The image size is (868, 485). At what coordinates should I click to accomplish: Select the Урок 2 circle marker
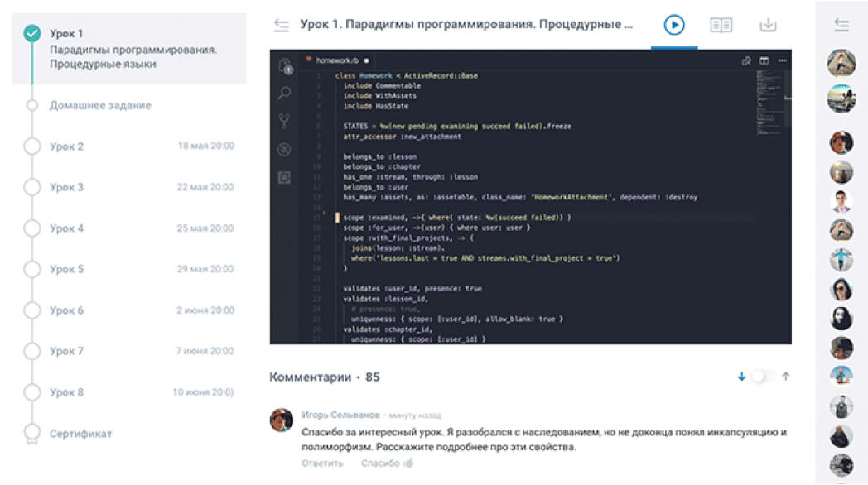click(32, 146)
